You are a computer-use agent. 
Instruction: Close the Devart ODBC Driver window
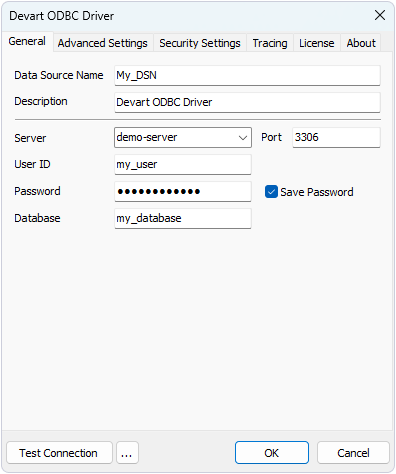click(380, 15)
